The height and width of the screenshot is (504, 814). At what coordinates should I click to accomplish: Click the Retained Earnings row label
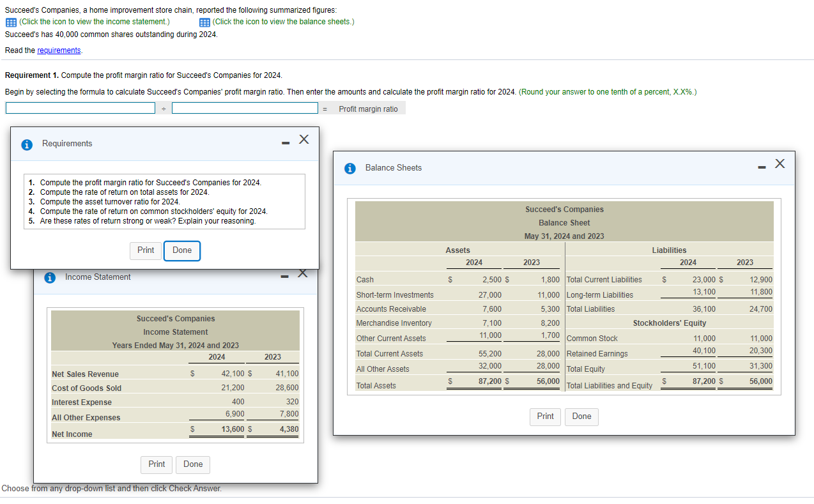tap(597, 354)
